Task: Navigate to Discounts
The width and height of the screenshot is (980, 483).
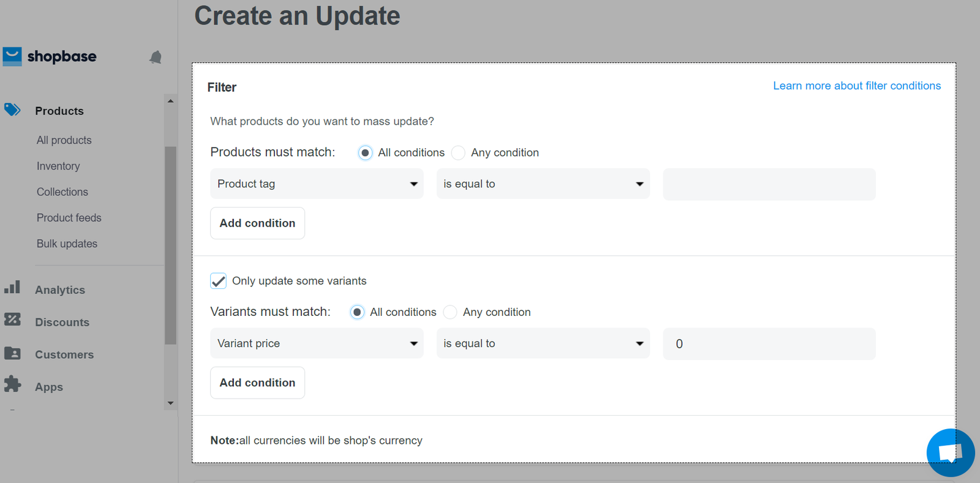Action: click(62, 323)
